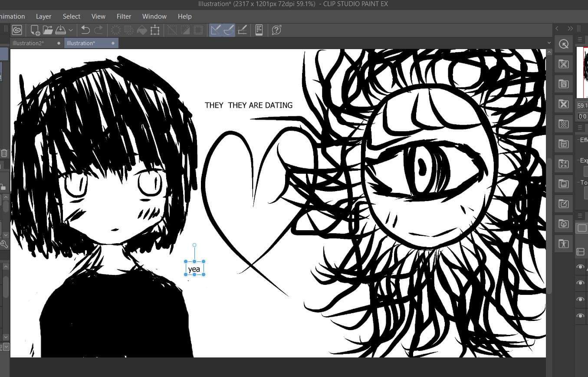Open the canvas tab list dropdown chevron
Image resolution: width=588 pixels, height=377 pixels.
click(549, 43)
